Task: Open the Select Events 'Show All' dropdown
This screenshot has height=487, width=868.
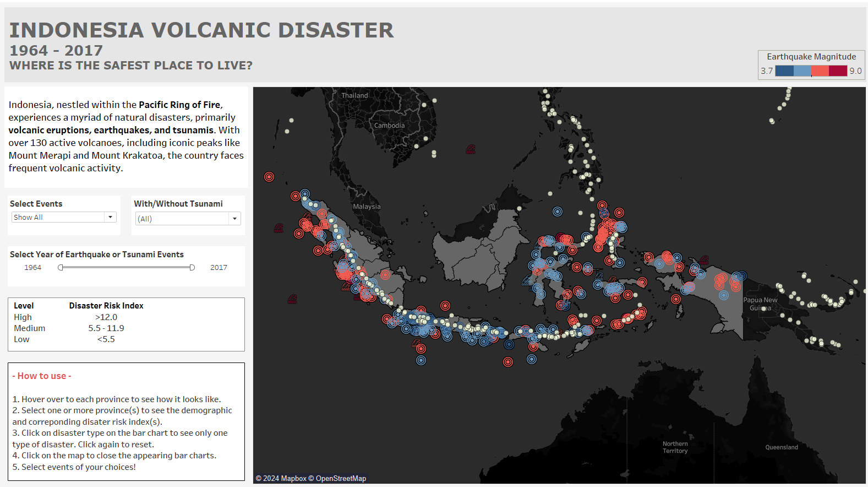Action: point(64,217)
